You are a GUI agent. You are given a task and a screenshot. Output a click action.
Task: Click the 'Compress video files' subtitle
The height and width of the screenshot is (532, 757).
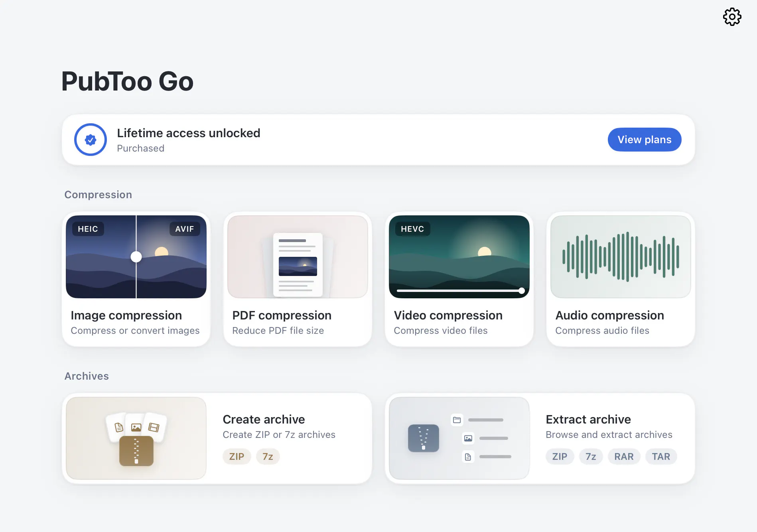[440, 331]
